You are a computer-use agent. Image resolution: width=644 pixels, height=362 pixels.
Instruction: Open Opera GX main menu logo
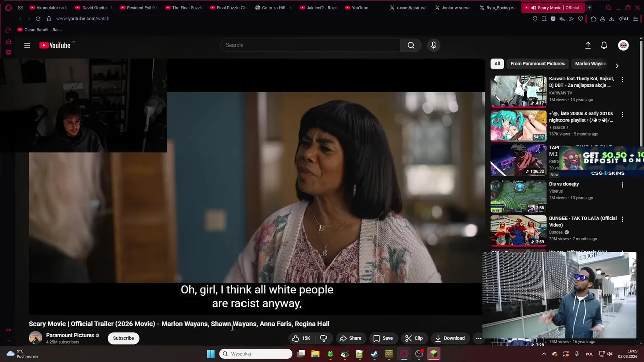tap(8, 8)
